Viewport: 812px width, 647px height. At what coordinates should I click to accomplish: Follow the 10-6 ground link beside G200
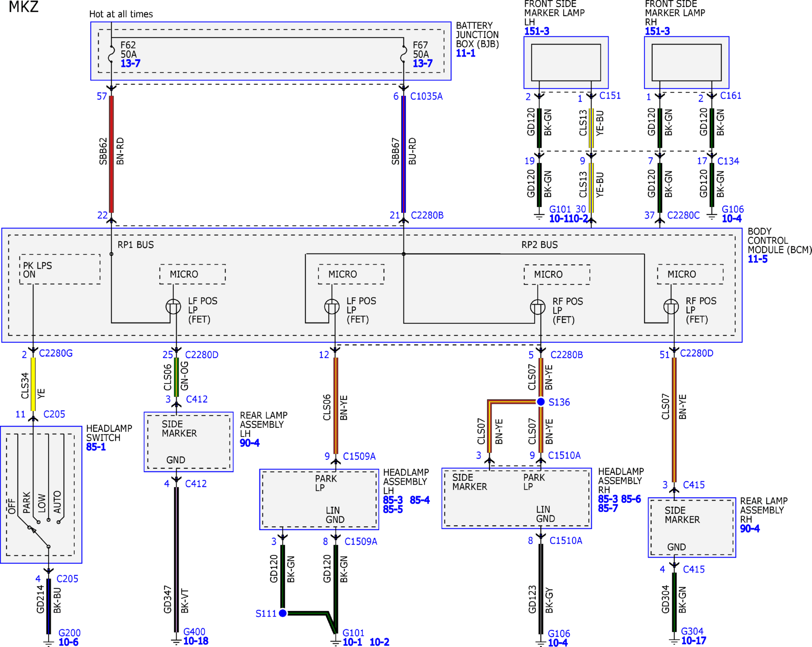(68, 642)
